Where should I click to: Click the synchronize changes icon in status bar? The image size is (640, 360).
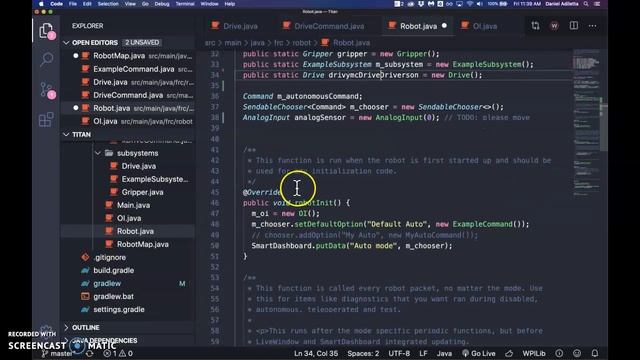[89, 353]
